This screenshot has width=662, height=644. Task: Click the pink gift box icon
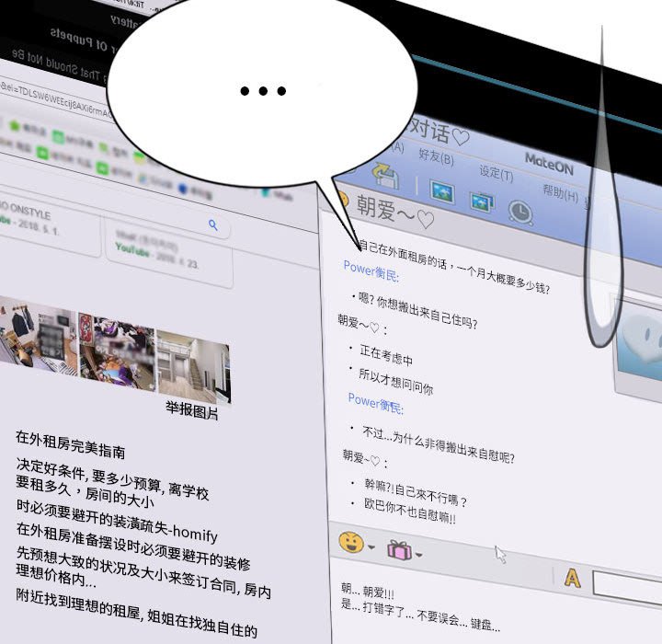pyautogui.click(x=399, y=550)
